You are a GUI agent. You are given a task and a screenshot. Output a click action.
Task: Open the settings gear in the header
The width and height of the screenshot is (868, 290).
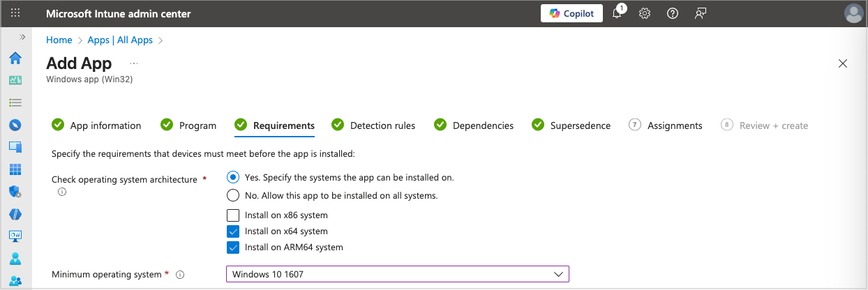tap(645, 14)
